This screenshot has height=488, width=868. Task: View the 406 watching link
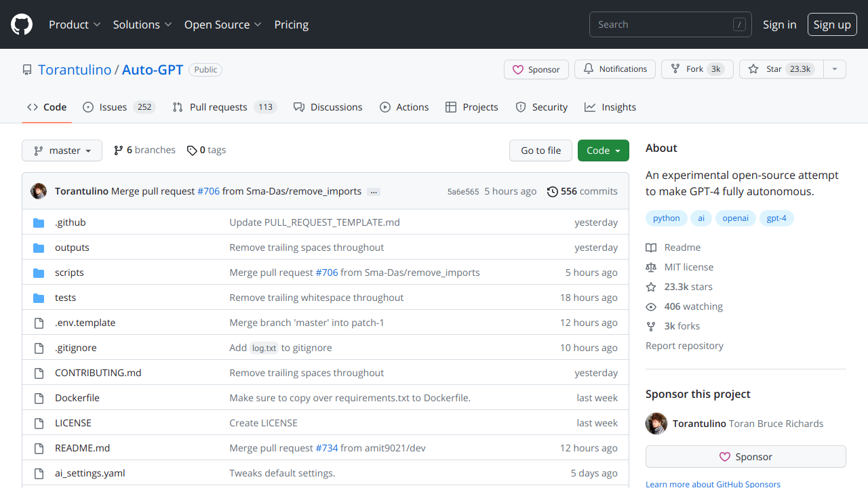coord(684,306)
